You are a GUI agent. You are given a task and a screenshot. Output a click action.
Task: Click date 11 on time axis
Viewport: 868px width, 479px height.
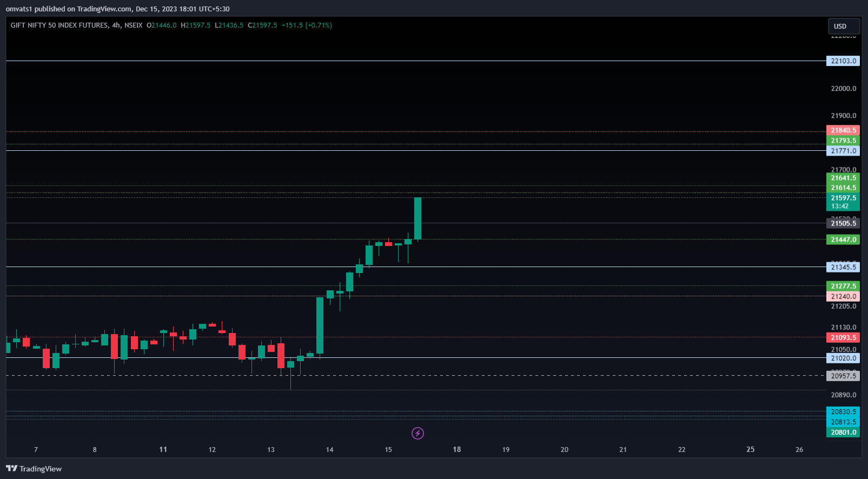(163, 449)
